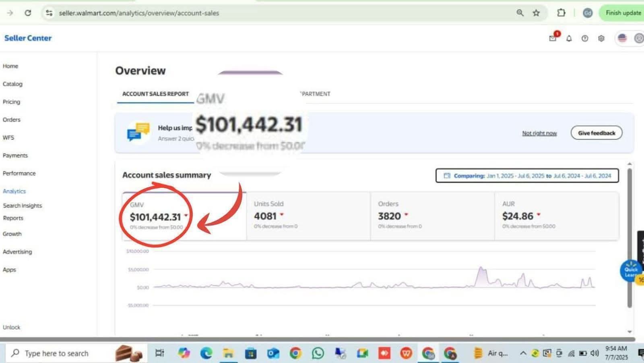Open Home in the sidebar
This screenshot has width=644, height=363.
[x=10, y=66]
